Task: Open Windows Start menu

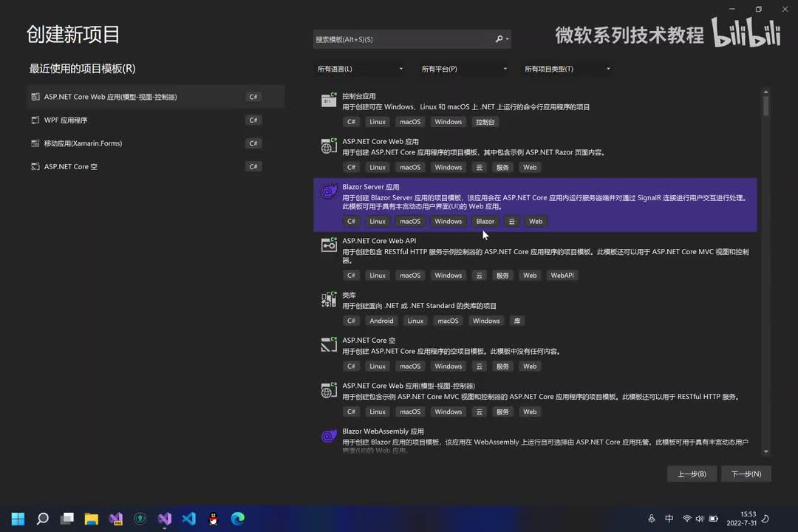Action: [x=18, y=518]
